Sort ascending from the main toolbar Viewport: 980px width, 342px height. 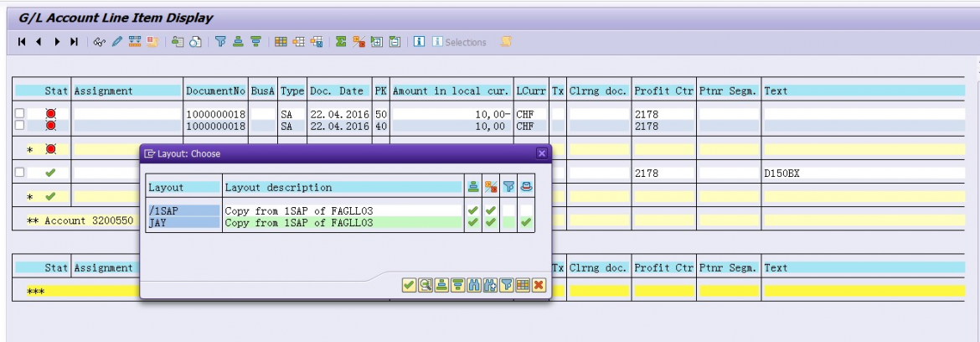238,42
